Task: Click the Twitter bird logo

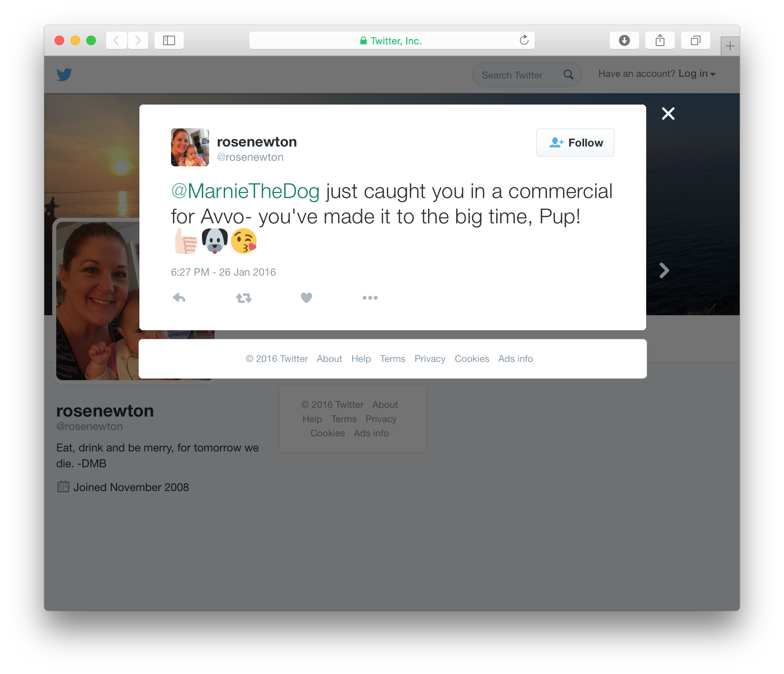Action: [64, 74]
